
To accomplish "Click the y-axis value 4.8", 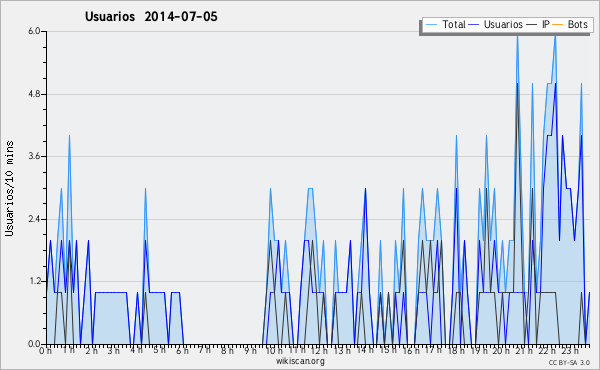I will (x=34, y=94).
